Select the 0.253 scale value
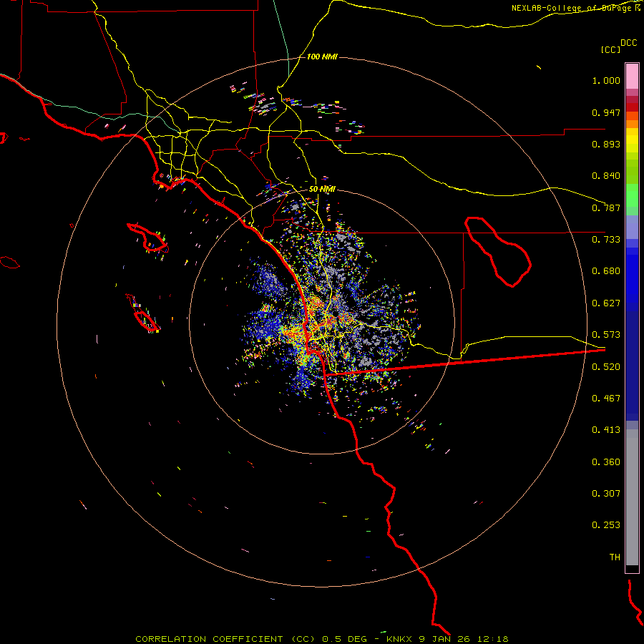This screenshot has height=644, width=644. click(x=606, y=525)
